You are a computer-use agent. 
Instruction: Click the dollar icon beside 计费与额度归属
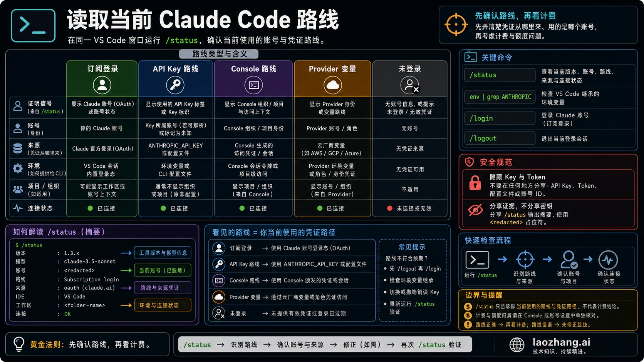coord(468,315)
